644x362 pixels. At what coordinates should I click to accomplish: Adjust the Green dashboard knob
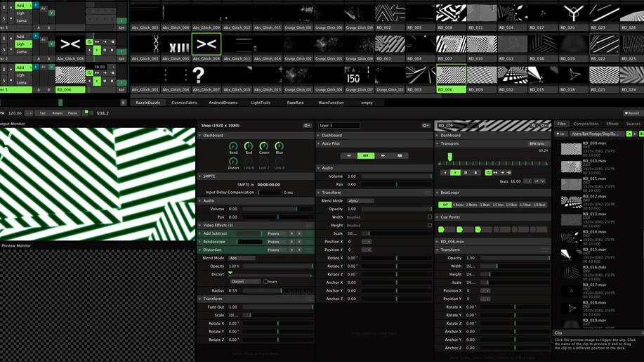point(263,146)
